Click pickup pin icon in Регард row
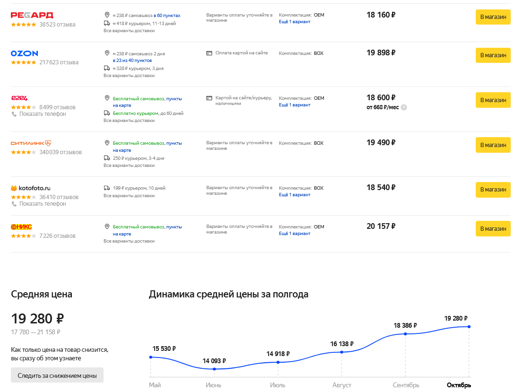 tap(107, 15)
